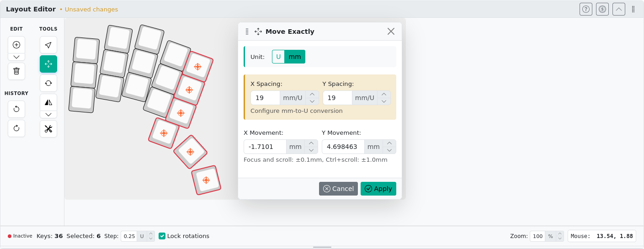
Task: Click the 'Configure mm-to-U conversion' text
Action: click(297, 111)
